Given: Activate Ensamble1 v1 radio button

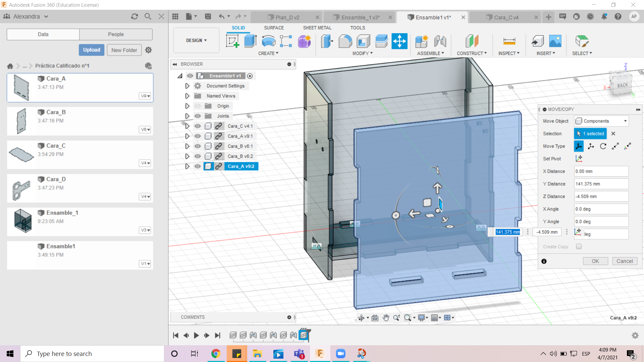Looking at the screenshot, I should pyautogui.click(x=250, y=76).
